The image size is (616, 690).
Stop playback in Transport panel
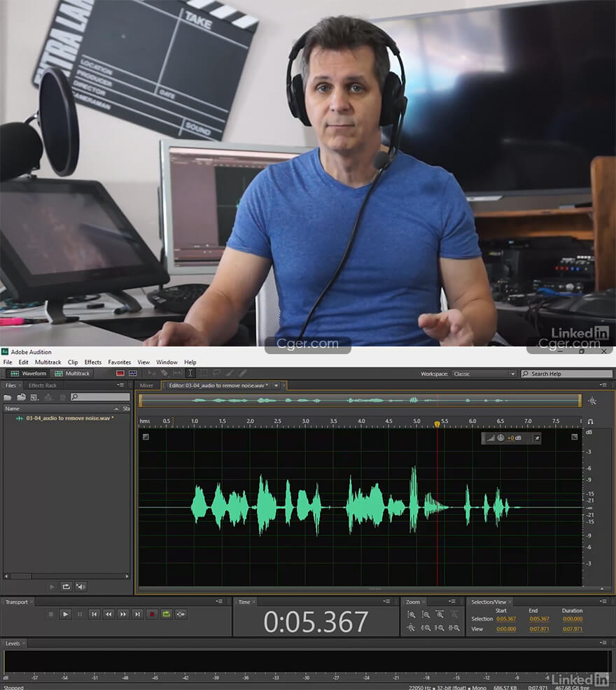(x=50, y=614)
